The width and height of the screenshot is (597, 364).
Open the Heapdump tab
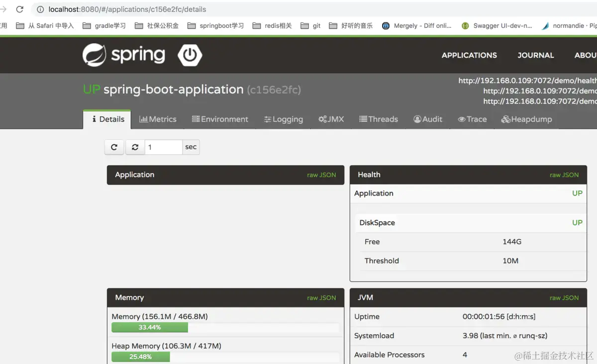(526, 119)
